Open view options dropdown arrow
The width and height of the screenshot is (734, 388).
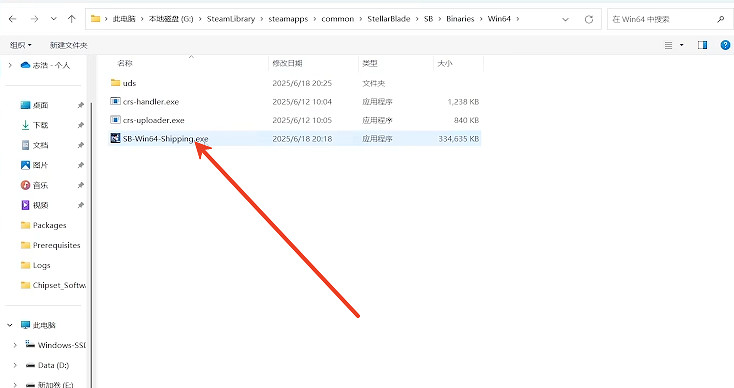click(682, 45)
